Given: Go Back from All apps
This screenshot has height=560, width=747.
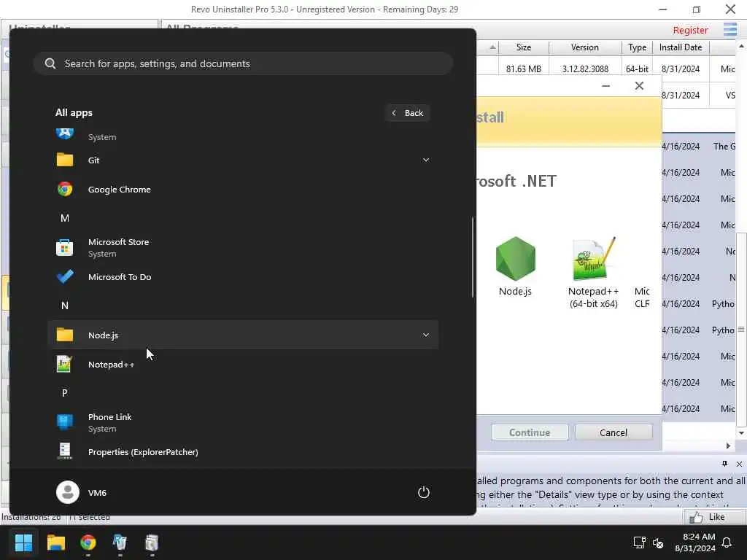Looking at the screenshot, I should click(407, 113).
